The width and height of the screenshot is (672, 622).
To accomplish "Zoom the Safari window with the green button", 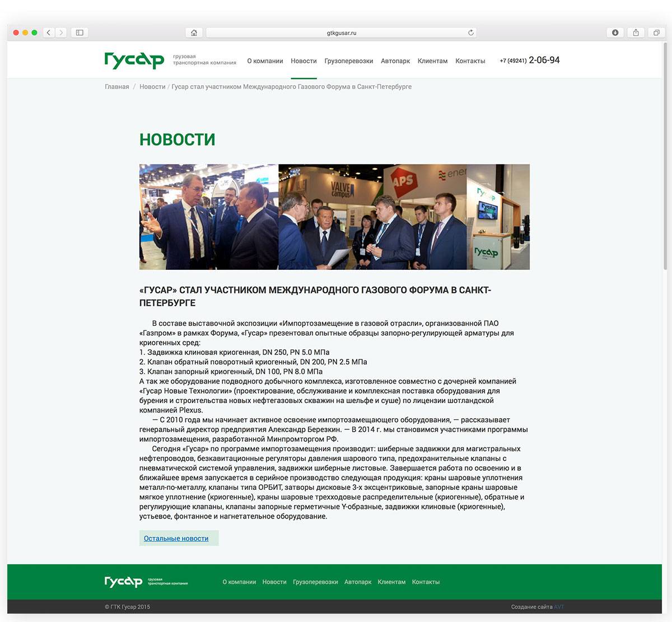I will [35, 32].
